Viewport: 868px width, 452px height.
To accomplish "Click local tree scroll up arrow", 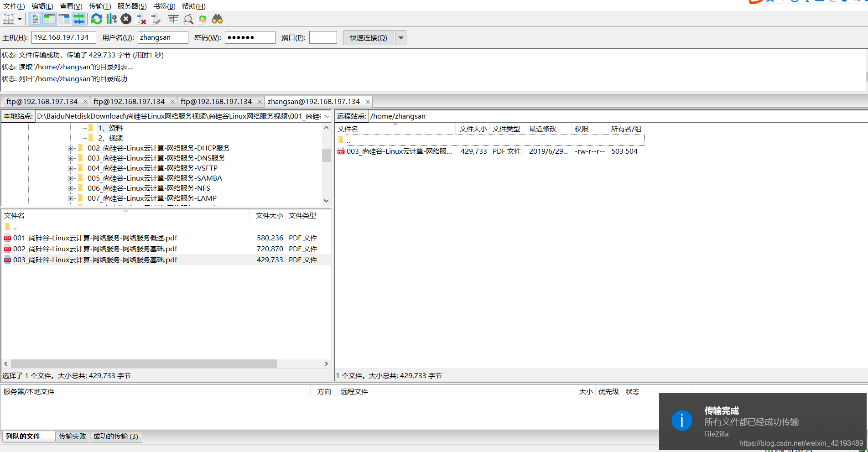I will [326, 128].
